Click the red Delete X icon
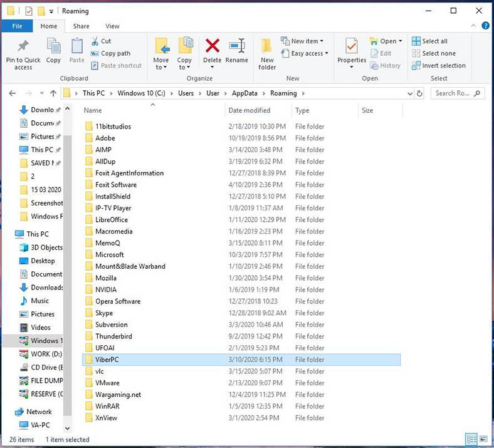Screen dimensions: 494x448 (213, 46)
